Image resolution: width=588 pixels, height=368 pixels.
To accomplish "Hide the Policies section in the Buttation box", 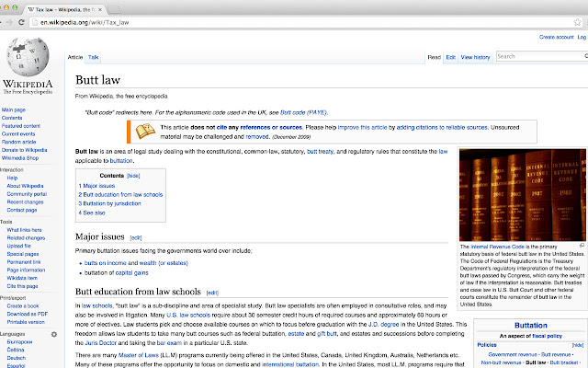I will click(x=578, y=345).
